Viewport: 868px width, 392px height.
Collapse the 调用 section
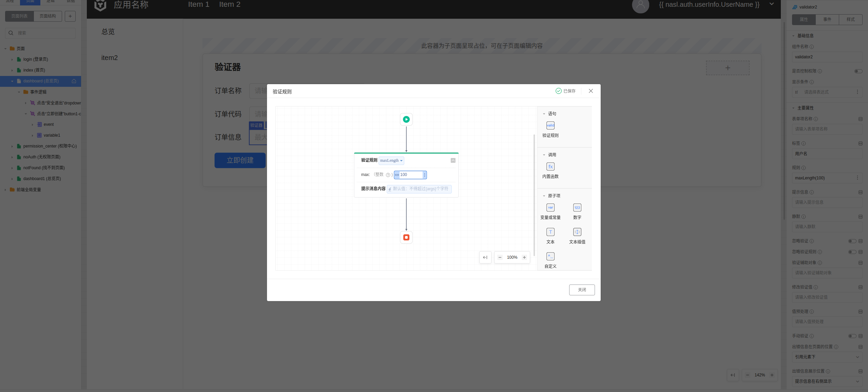tap(544, 155)
